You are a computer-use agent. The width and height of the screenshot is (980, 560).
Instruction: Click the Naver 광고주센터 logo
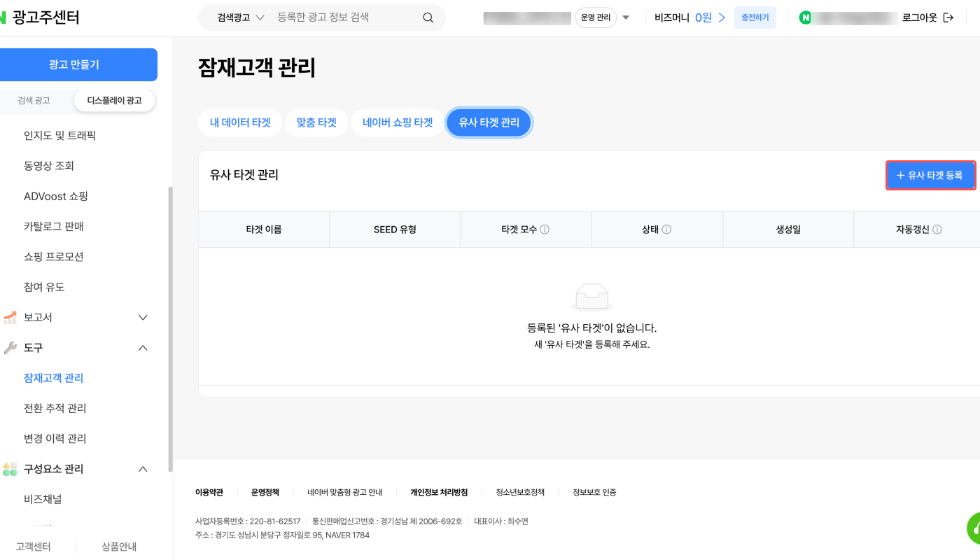pyautogui.click(x=39, y=17)
